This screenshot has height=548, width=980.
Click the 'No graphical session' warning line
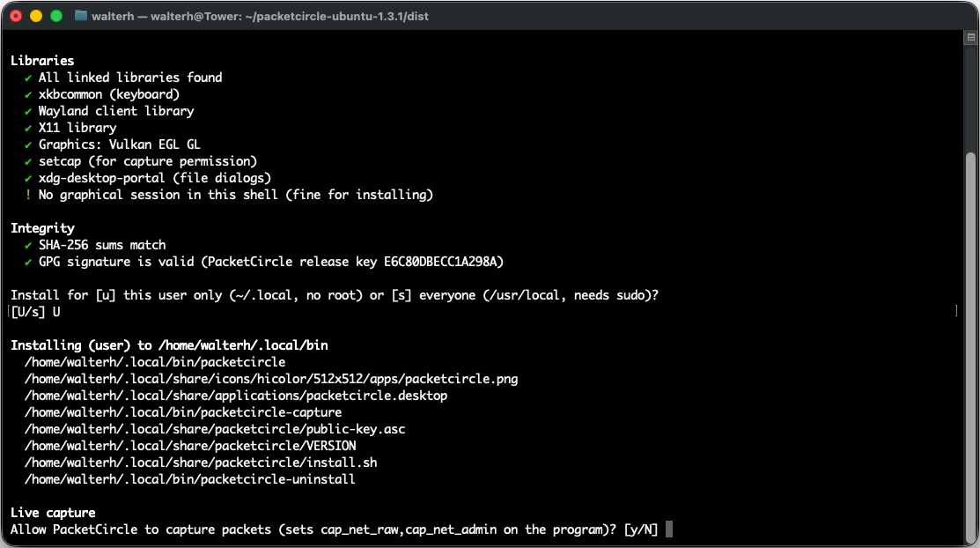(236, 195)
